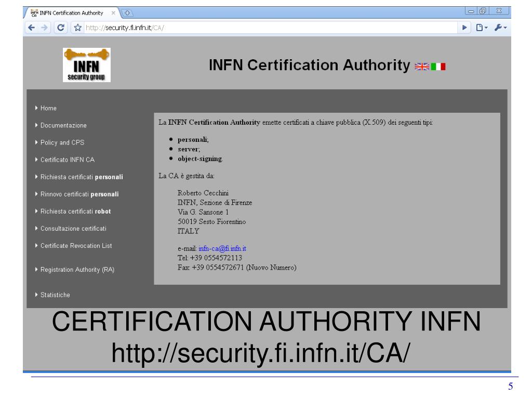The width and height of the screenshot is (532, 399).
Task: Bookmark this page with the star icon
Action: [x=78, y=28]
